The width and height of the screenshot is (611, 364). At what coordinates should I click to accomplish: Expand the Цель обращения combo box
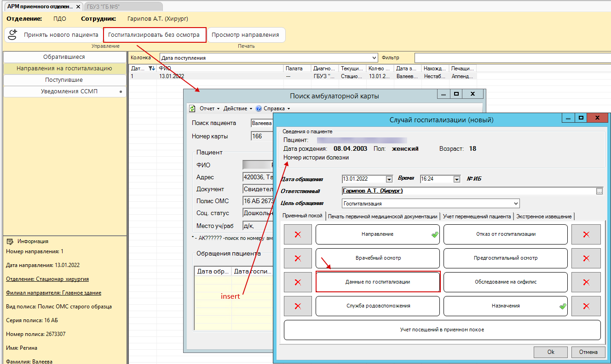516,203
